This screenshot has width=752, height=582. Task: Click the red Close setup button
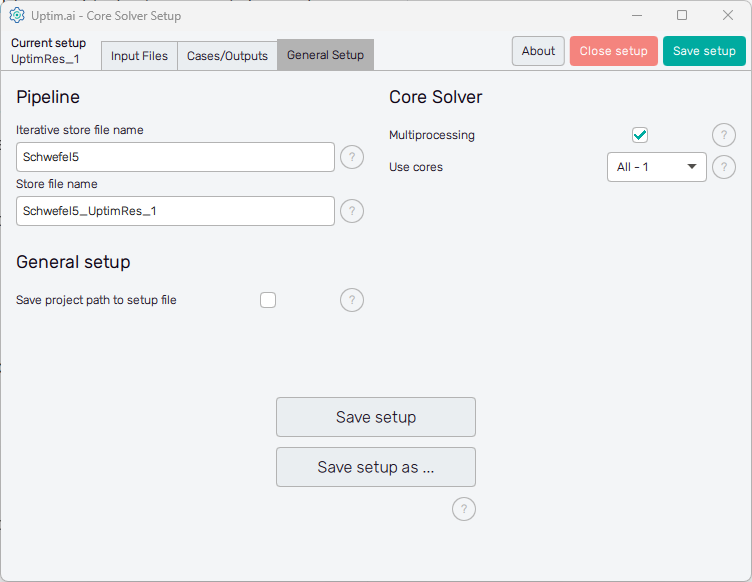pyautogui.click(x=613, y=51)
